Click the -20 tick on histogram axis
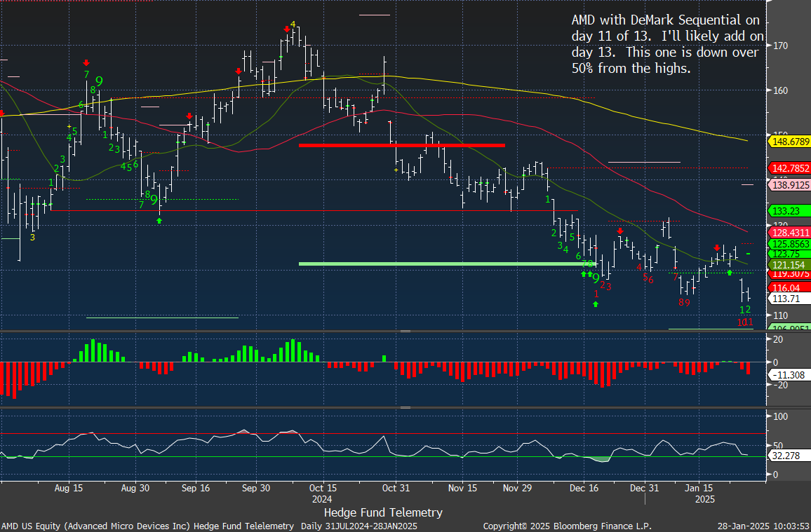 (779, 386)
